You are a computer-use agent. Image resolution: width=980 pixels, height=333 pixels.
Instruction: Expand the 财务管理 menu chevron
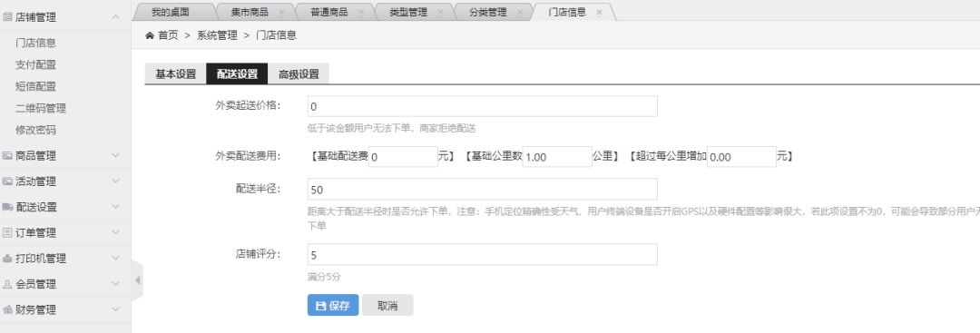pyautogui.click(x=115, y=309)
